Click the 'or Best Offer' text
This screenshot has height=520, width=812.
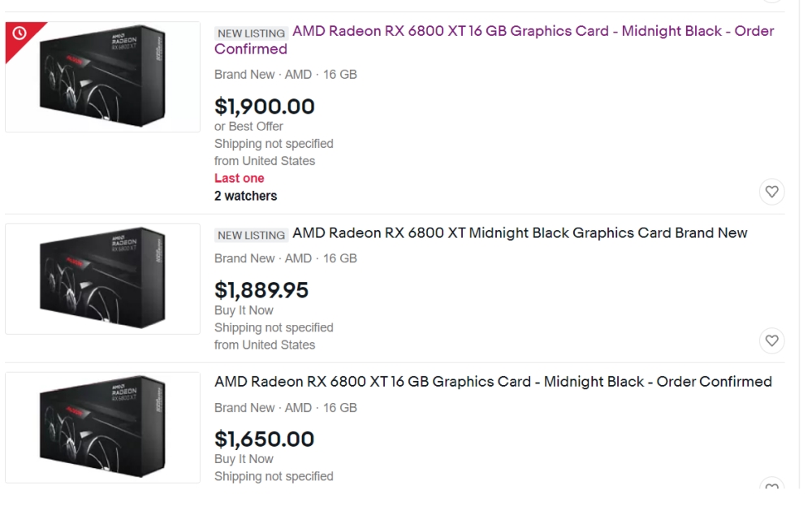coord(248,126)
